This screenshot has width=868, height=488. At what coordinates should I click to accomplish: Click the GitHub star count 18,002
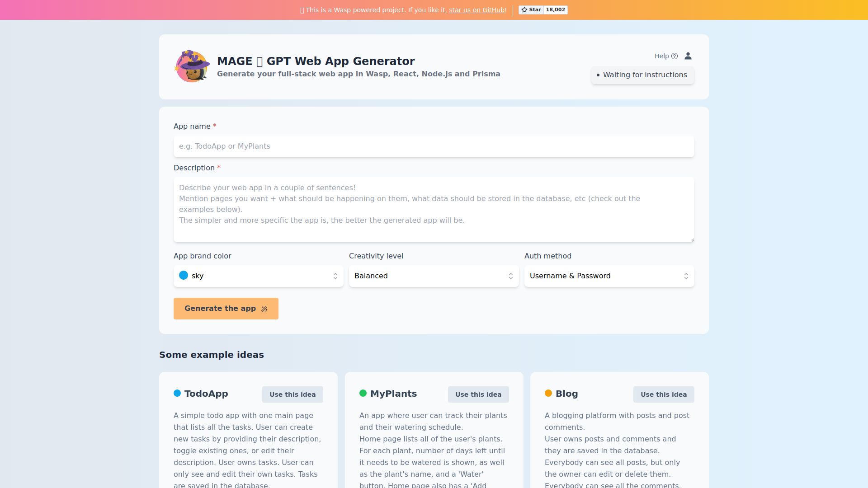[x=555, y=10]
